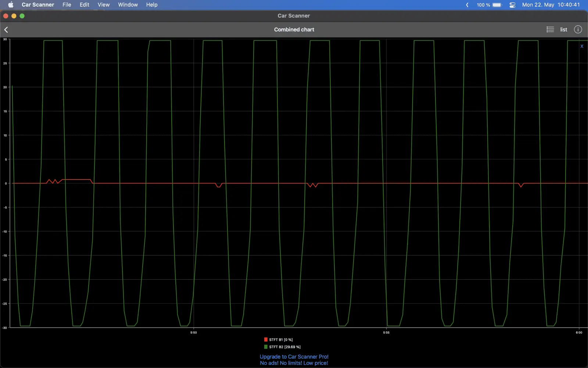Click the red STFT B1 color swatch
The image size is (588, 368).
tap(265, 339)
